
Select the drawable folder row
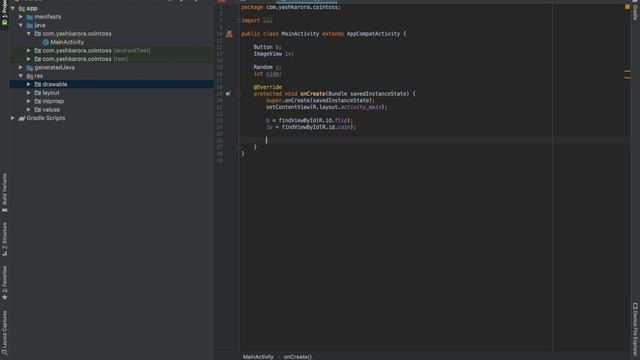111,84
